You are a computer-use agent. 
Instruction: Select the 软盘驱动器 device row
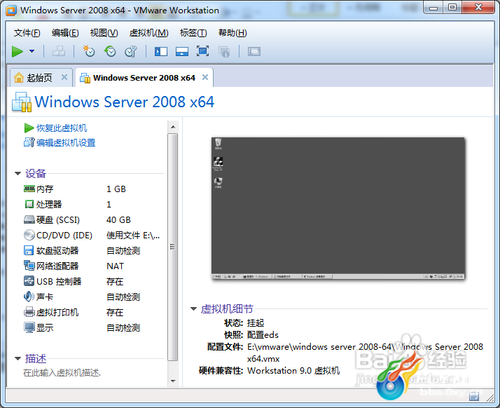(93, 251)
